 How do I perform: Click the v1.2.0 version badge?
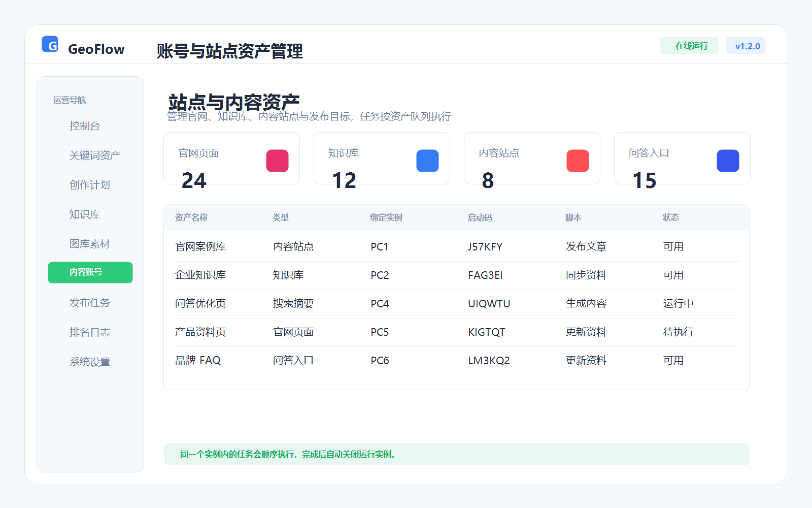[746, 46]
